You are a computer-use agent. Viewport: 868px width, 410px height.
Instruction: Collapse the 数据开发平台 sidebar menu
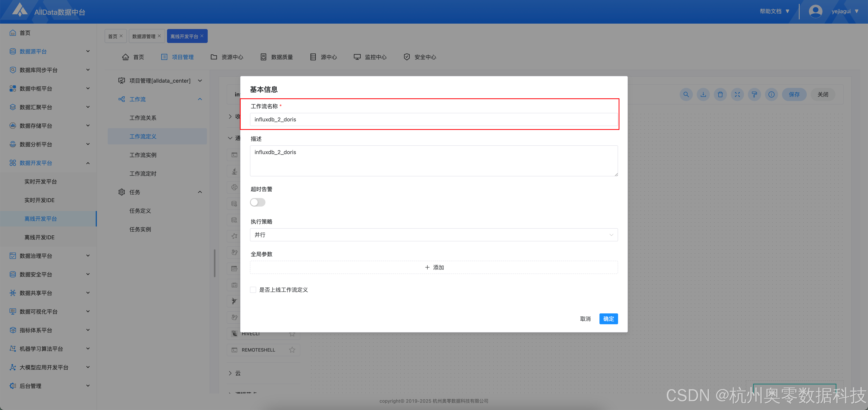pos(88,163)
